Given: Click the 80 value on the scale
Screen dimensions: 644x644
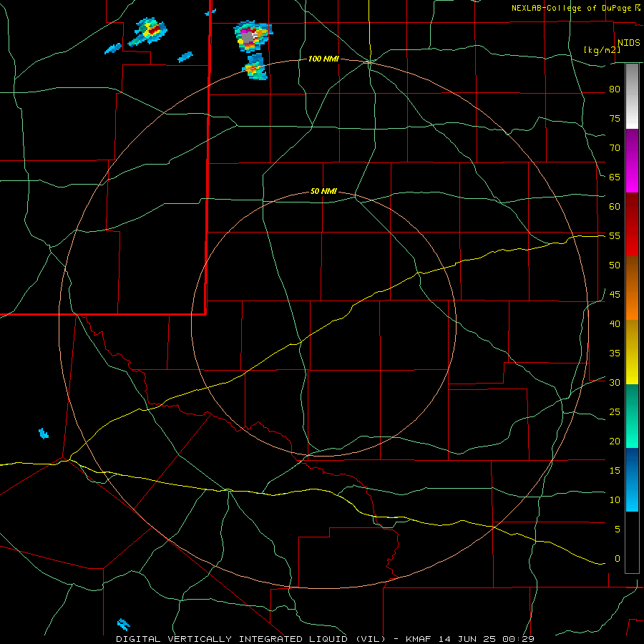Looking at the screenshot, I should tap(615, 89).
